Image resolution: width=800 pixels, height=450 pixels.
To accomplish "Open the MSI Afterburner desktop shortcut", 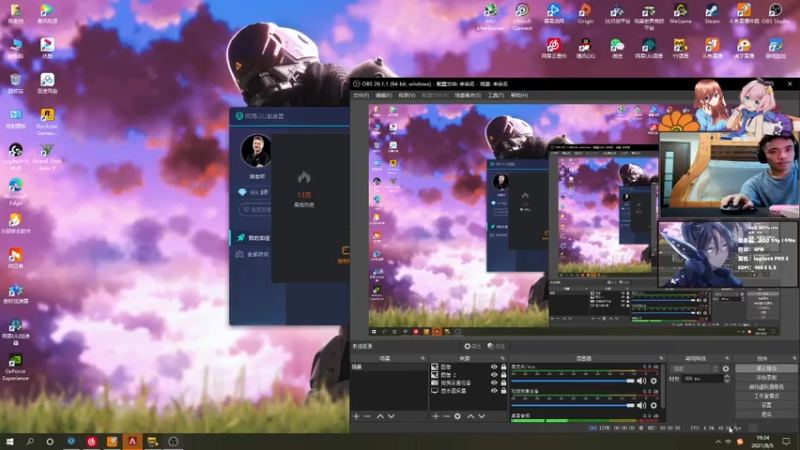I will (x=490, y=17).
